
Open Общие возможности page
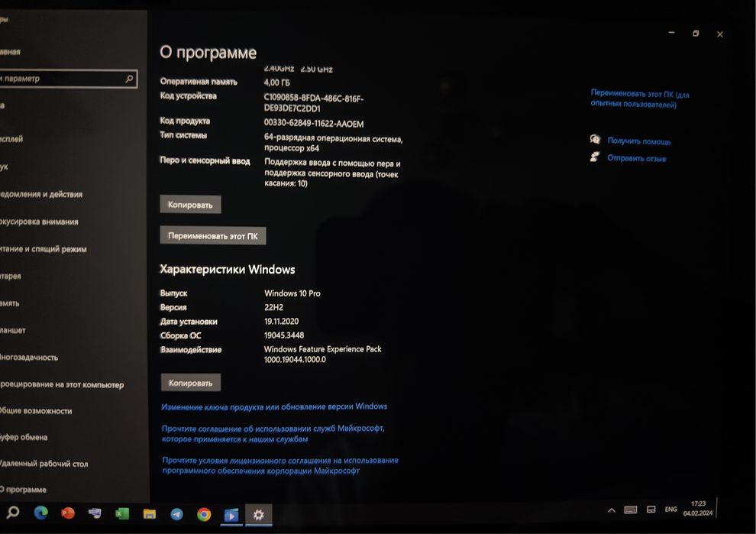click(36, 411)
